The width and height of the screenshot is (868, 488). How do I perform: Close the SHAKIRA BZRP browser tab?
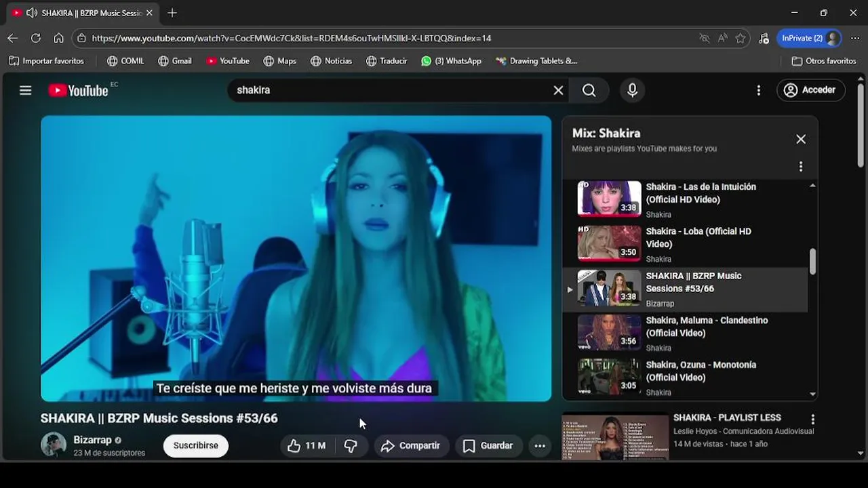[149, 13]
